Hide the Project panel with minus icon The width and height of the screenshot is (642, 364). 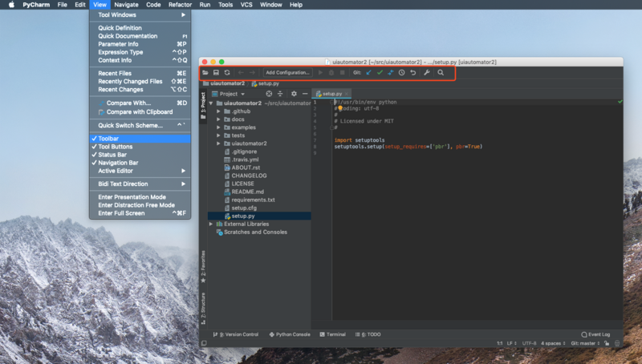coord(305,94)
